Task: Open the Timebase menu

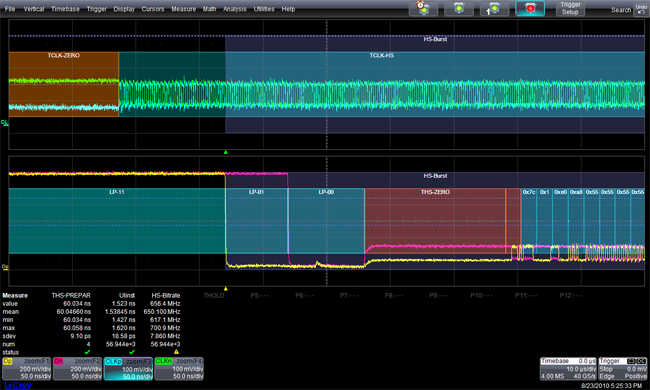Action: tap(65, 9)
